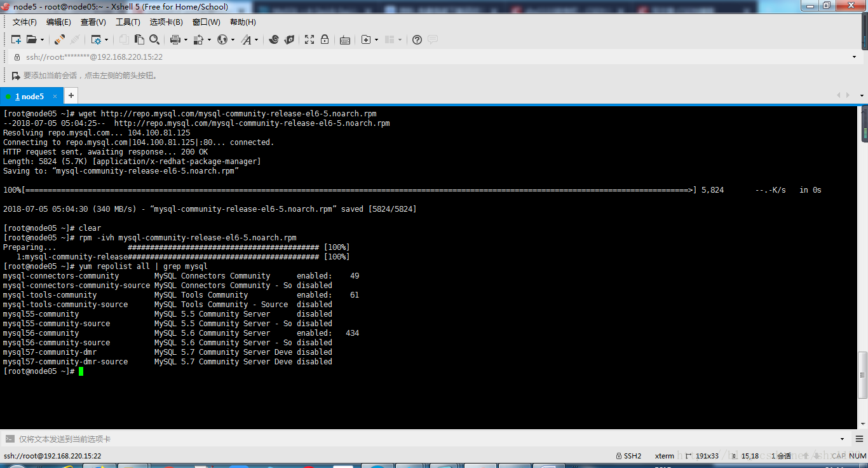Click the greyed Disconnect icon
Screen dimensions: 868x468
75,39
